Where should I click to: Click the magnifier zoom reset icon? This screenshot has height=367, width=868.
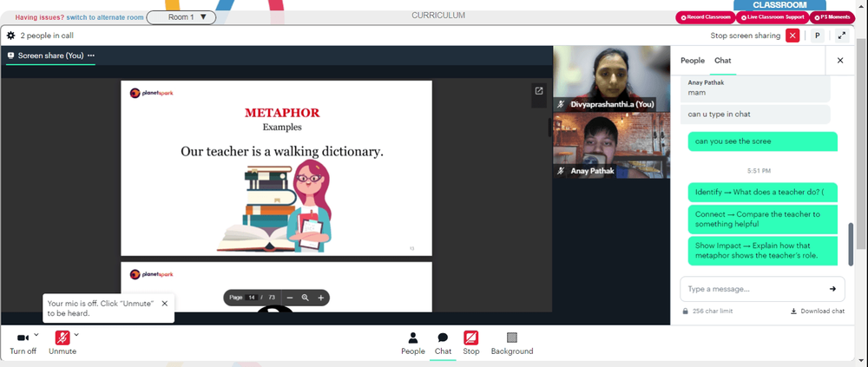pyautogui.click(x=305, y=298)
